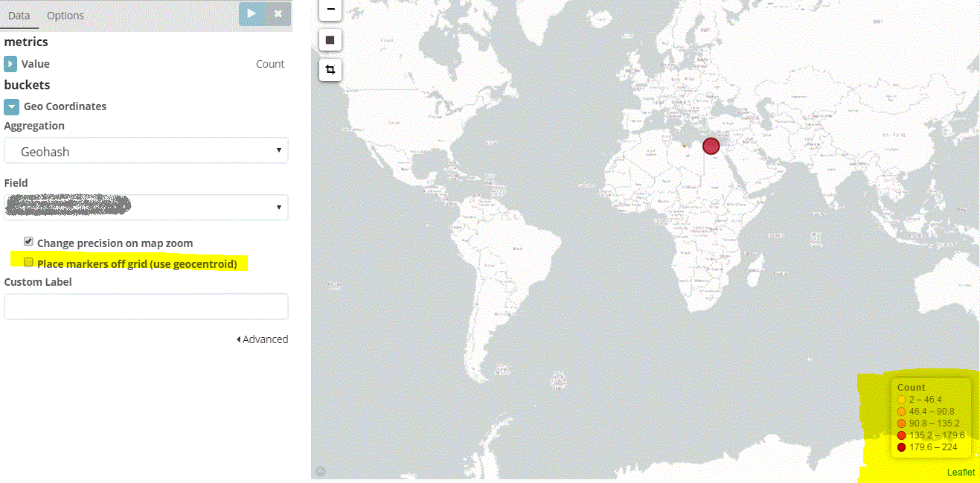This screenshot has width=980, height=483.
Task: Switch to the Data tab
Action: click(19, 15)
